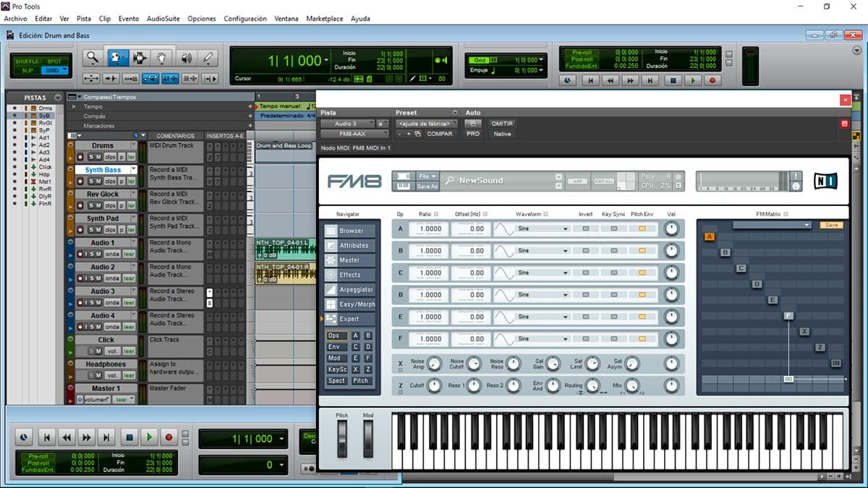868x488 pixels.
Task: Click stop in the bottom transport window
Action: [x=129, y=437]
